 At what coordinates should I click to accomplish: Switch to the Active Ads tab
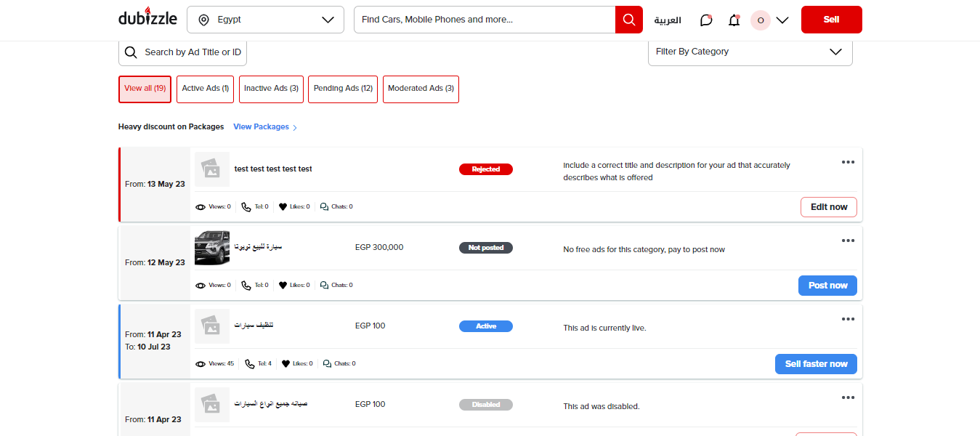tap(205, 89)
